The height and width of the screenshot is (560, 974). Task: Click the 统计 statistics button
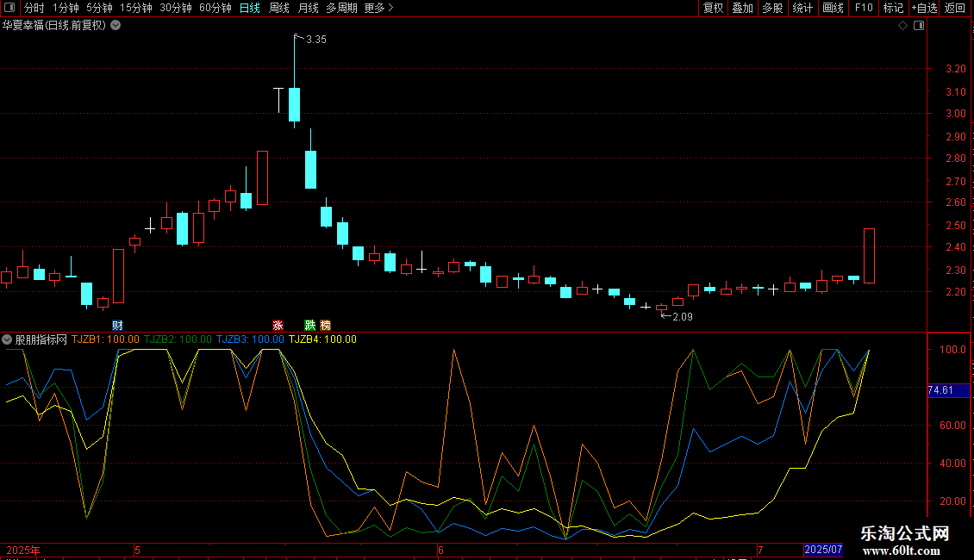tap(802, 8)
